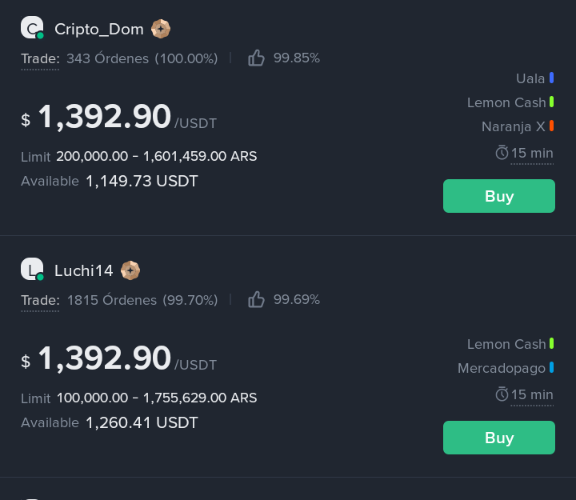Viewport: 576px width, 500px height.
Task: Open Luchi14's profile name link
Action: (83, 271)
